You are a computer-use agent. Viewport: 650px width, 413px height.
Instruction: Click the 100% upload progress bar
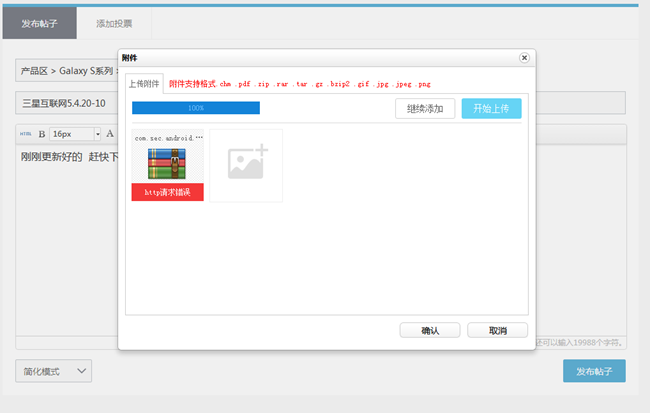[196, 107]
